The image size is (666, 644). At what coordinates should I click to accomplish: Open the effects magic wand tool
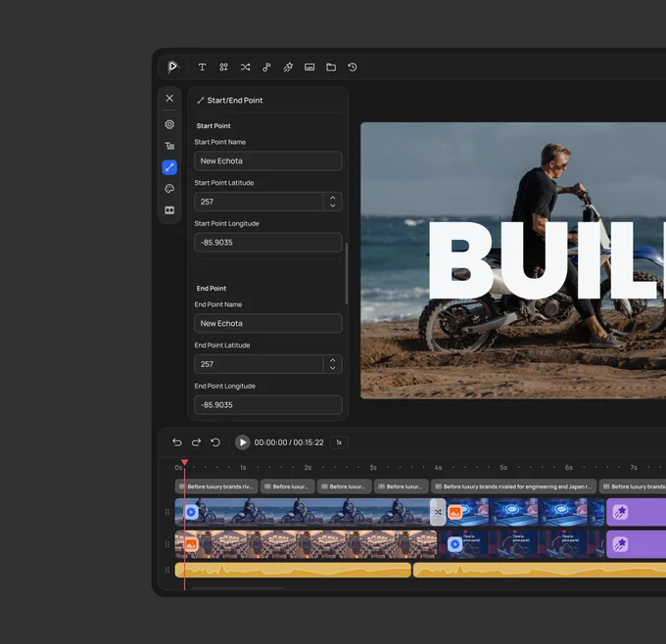288,68
